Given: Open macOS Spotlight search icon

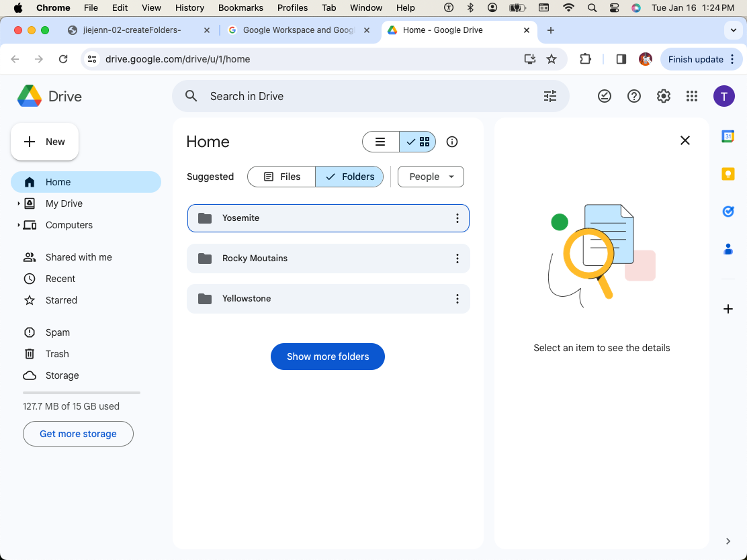Looking at the screenshot, I should (592, 7).
